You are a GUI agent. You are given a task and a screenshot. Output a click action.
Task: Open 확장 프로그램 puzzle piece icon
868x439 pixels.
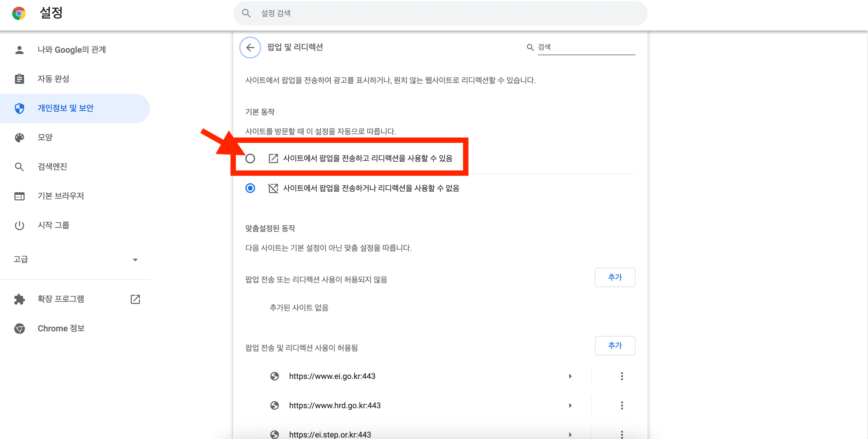pos(19,299)
